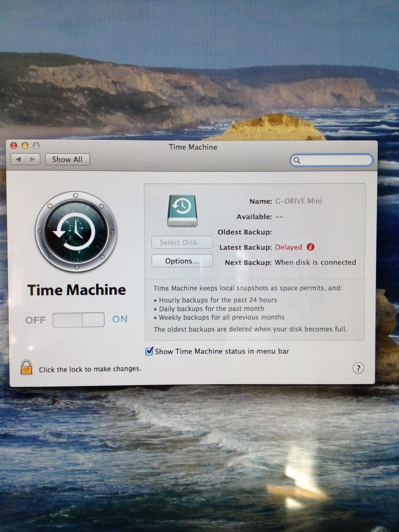Open the Options... dialog
Image resolution: width=399 pixels, height=532 pixels.
coord(182,261)
